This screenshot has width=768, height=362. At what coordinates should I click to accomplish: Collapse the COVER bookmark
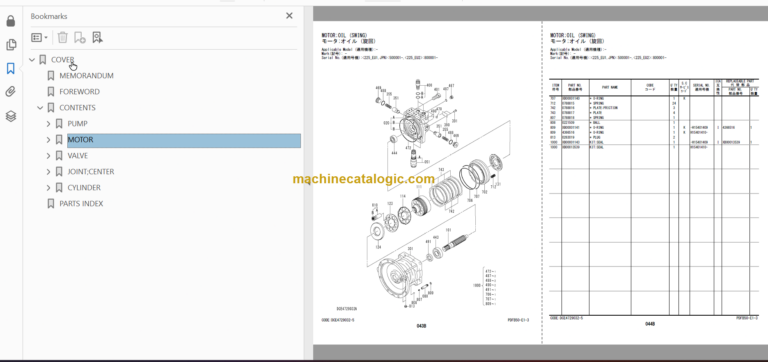coord(32,60)
